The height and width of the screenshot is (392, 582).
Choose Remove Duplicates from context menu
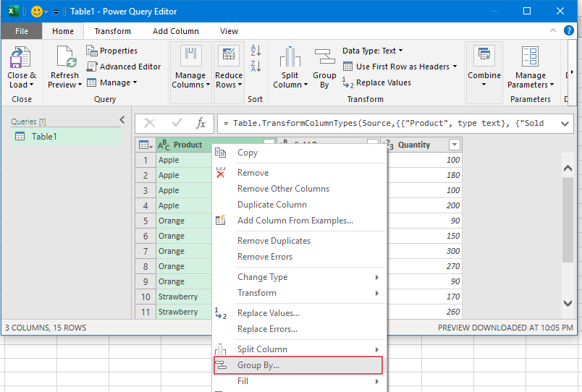274,241
